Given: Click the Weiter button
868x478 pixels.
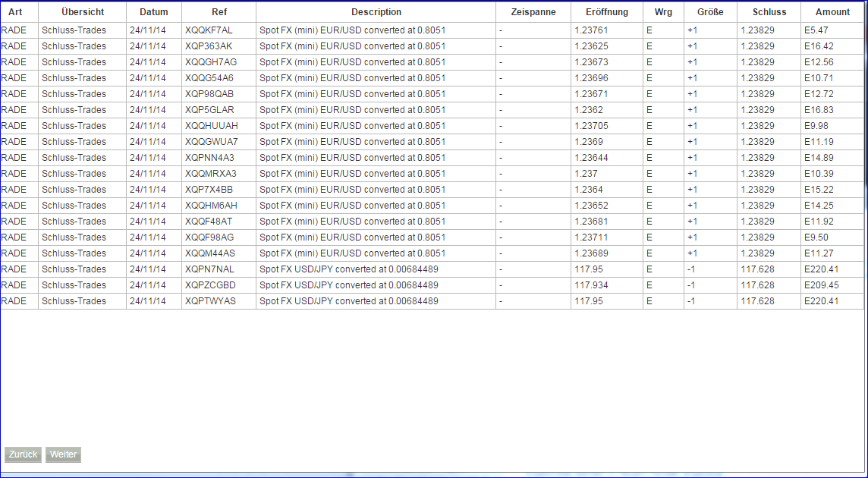Looking at the screenshot, I should point(63,454).
